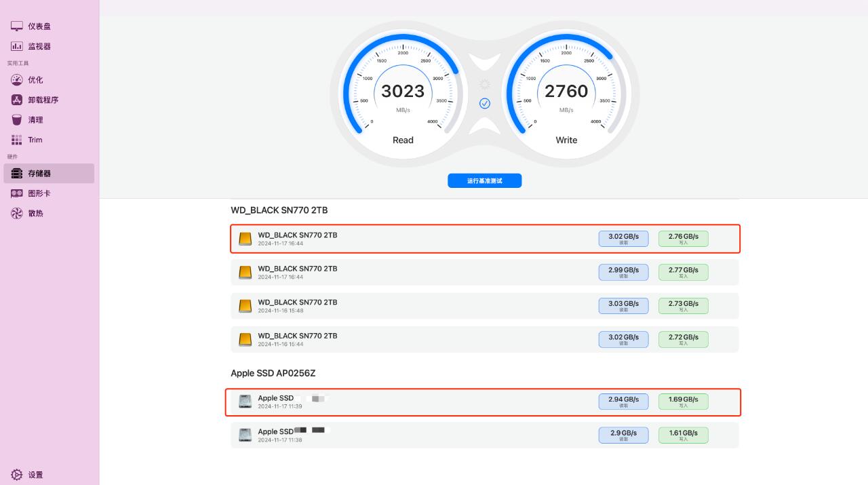Screen dimensions: 868x485
Task: Open the 仪表盘 dashboard icon
Action: [17, 26]
